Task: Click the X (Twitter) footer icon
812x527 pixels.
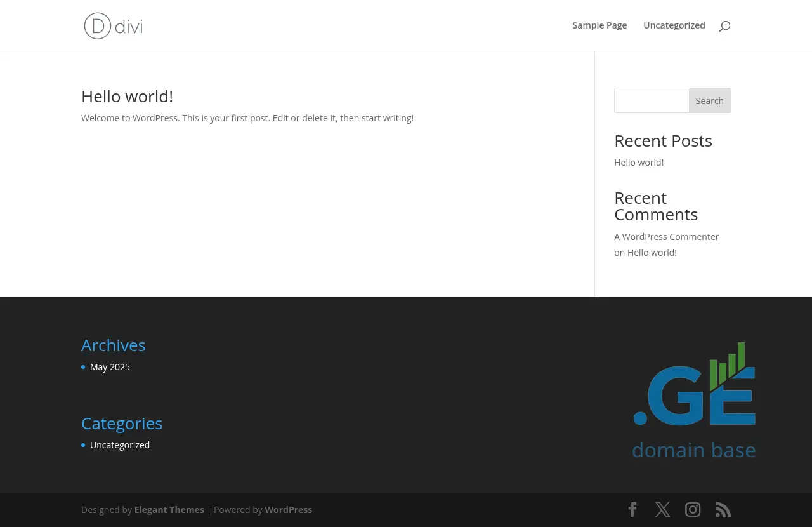Action: click(x=662, y=510)
